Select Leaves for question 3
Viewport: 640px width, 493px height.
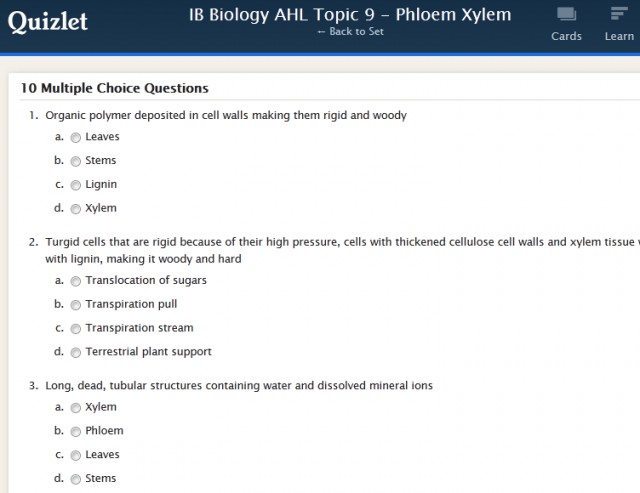coord(76,456)
